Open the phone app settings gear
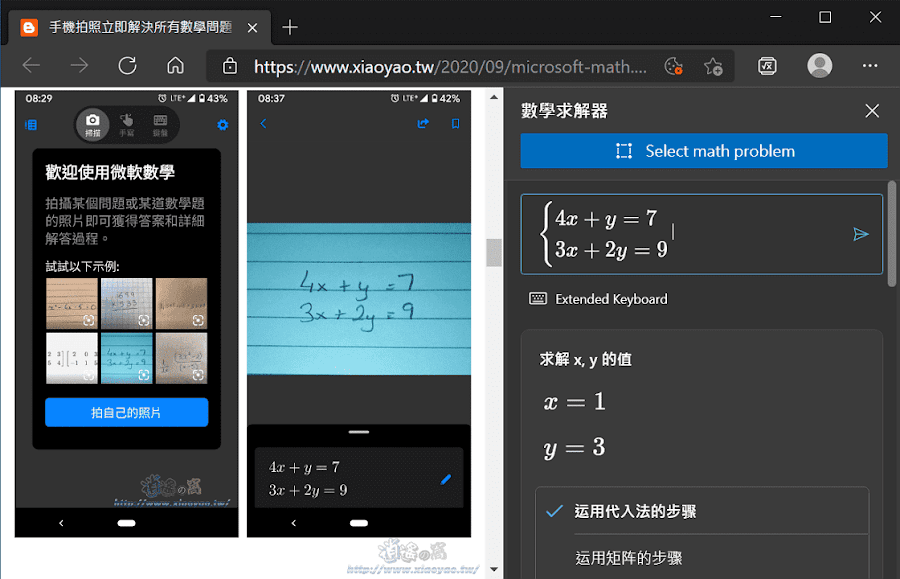The width and height of the screenshot is (900, 579). click(223, 125)
